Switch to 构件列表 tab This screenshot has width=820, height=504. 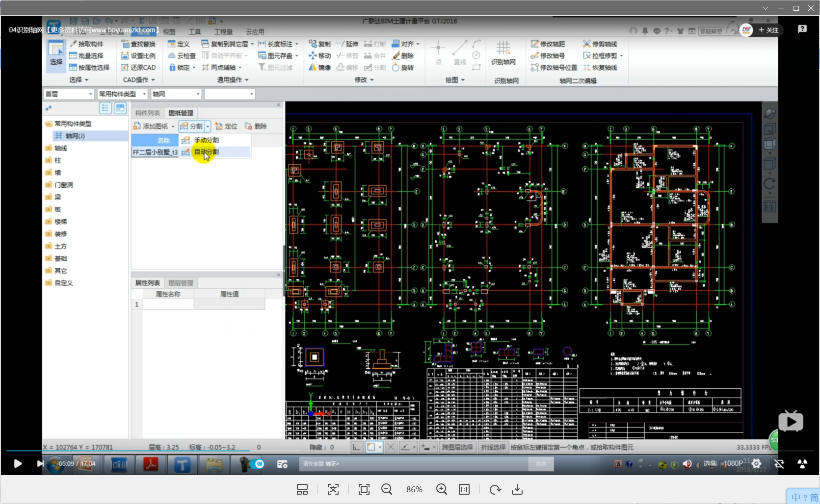coord(148,113)
